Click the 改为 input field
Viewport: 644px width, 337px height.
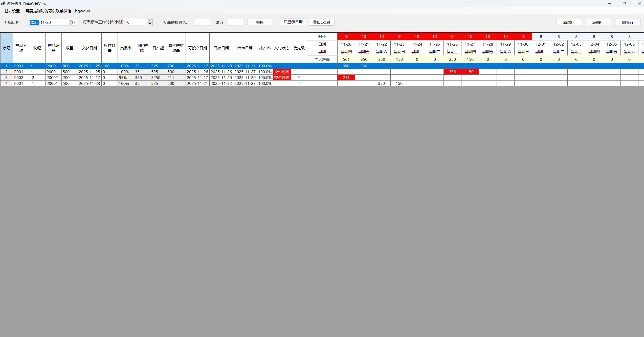coord(235,22)
